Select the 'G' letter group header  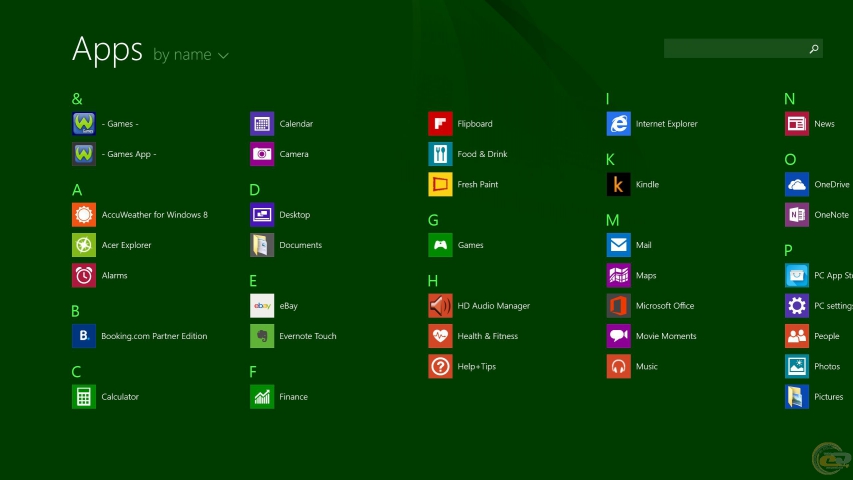point(433,220)
